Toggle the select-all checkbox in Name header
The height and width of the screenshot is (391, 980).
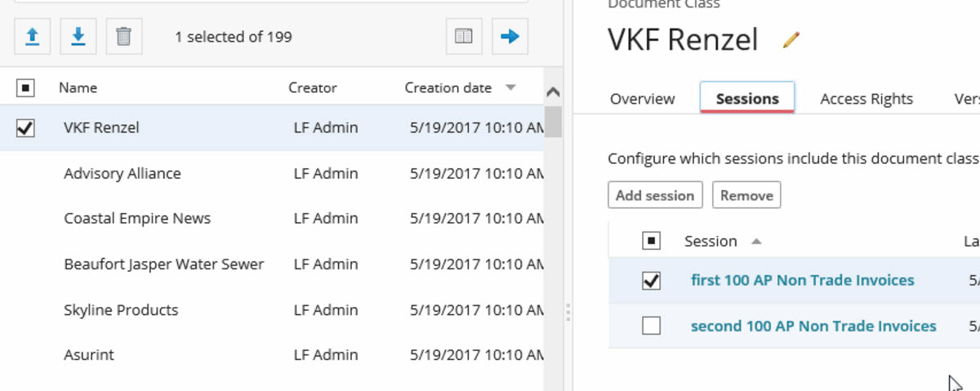[x=25, y=87]
